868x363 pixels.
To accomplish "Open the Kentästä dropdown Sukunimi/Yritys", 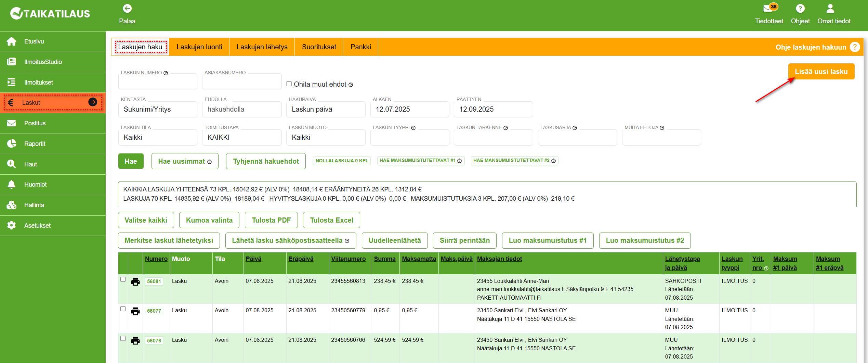I will (x=158, y=109).
